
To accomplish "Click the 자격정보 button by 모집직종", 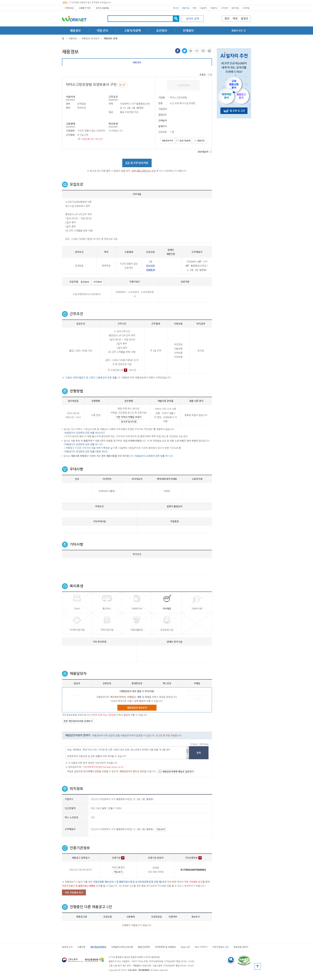I will (x=98, y=282).
